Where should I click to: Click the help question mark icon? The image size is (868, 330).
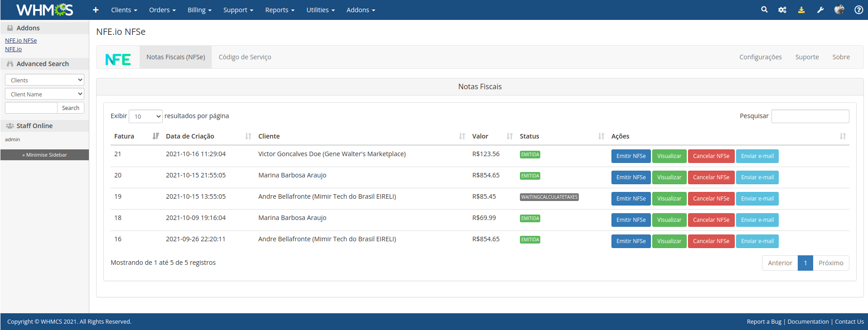(858, 10)
